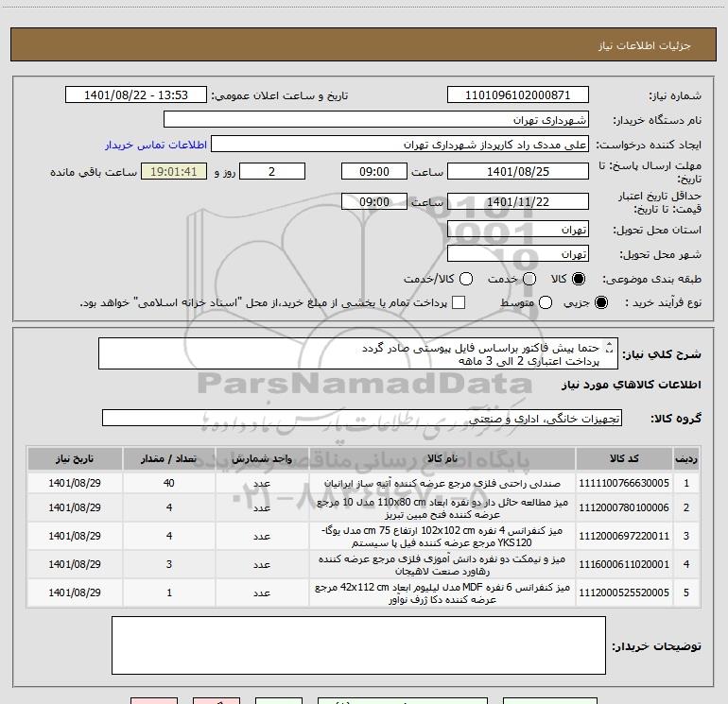Click the remaining time countdown 19:01:41
The image size is (728, 704).
(174, 172)
